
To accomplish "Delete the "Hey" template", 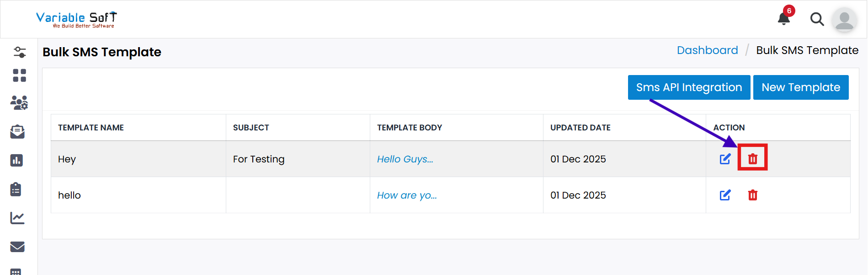I will click(752, 159).
